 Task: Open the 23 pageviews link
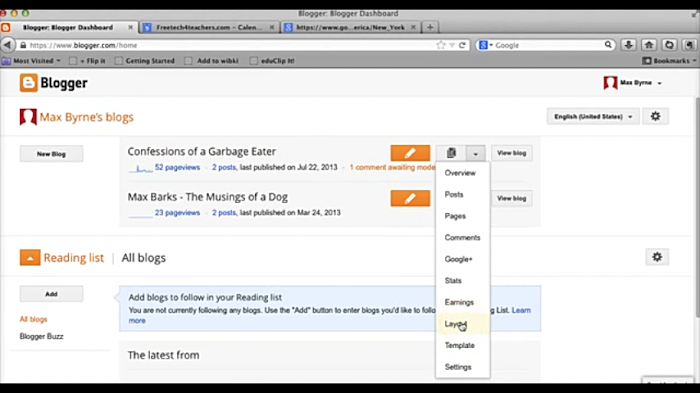tap(177, 213)
